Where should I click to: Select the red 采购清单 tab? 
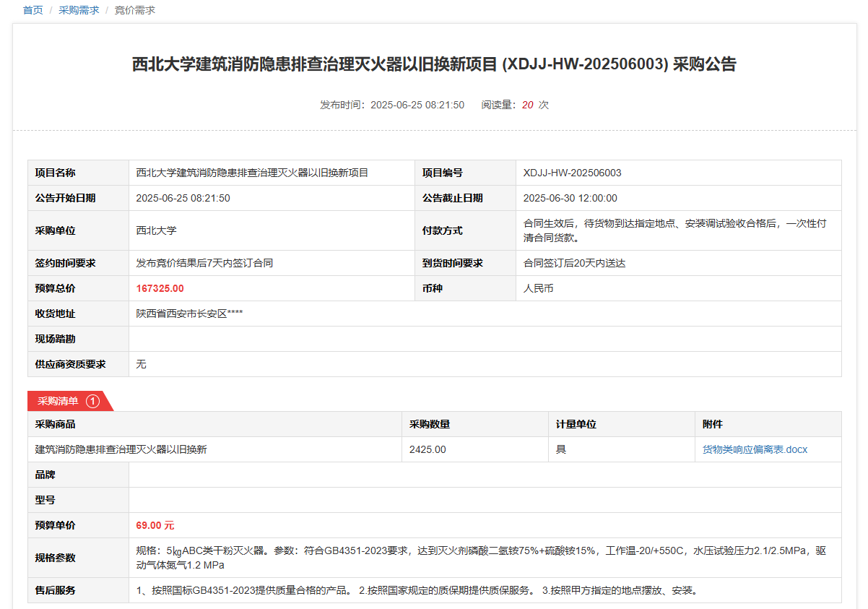click(x=58, y=401)
